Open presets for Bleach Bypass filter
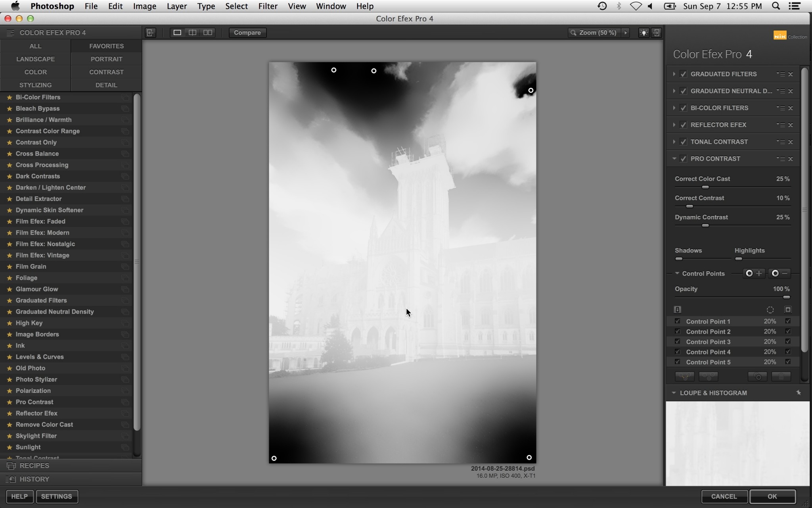 (x=125, y=108)
